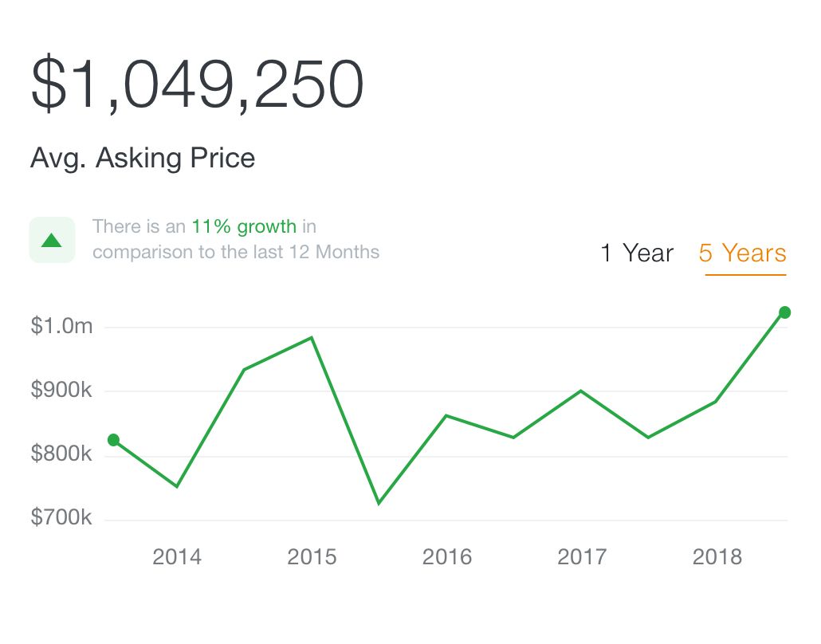Click the $700k y-axis label
821x644 pixels.
(x=61, y=518)
